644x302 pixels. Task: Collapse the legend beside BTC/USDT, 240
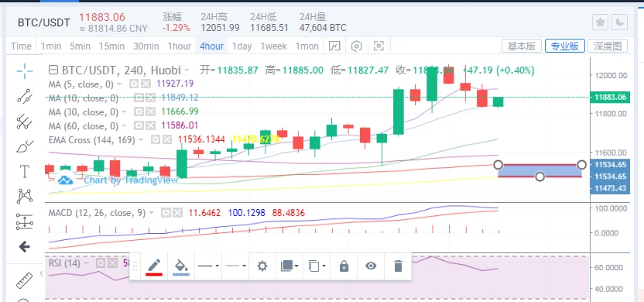pos(53,70)
